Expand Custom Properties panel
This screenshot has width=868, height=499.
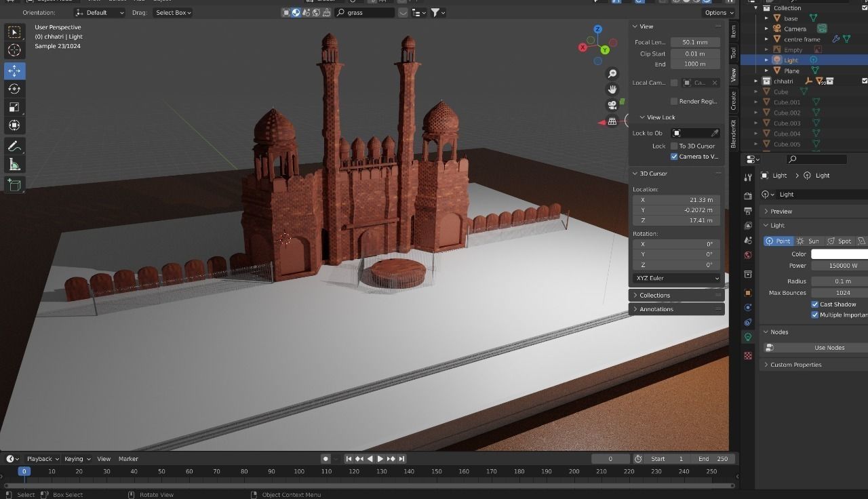pos(813,365)
